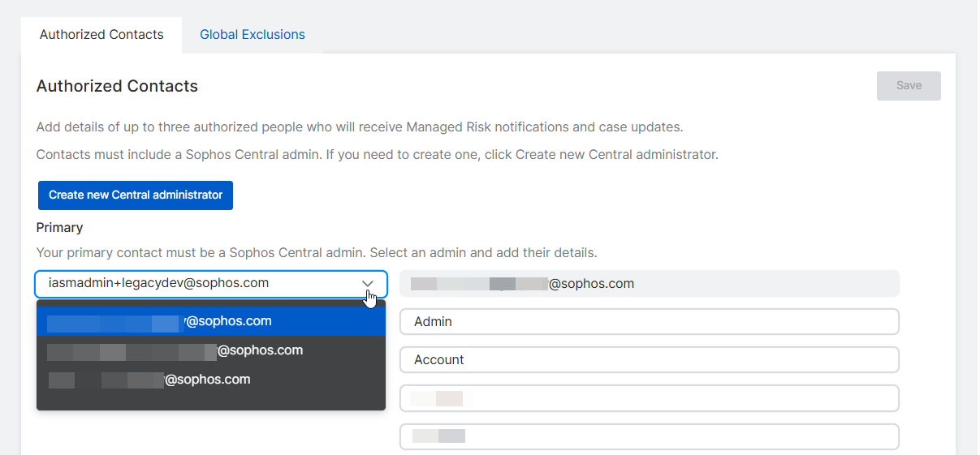Screen dimensions: 980x455
Task: Click the Save button
Action: pos(908,86)
